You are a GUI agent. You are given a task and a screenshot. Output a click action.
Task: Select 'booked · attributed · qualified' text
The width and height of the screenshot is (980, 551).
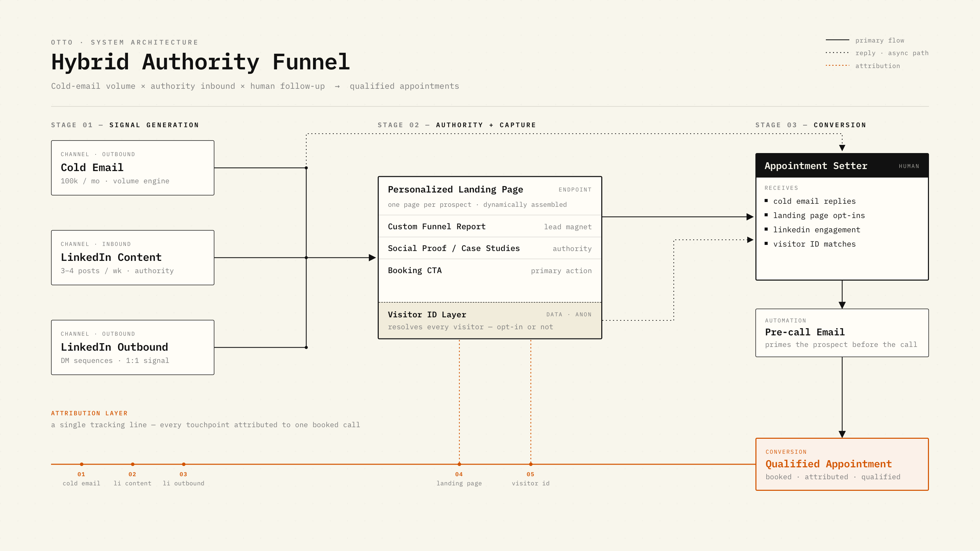click(833, 477)
